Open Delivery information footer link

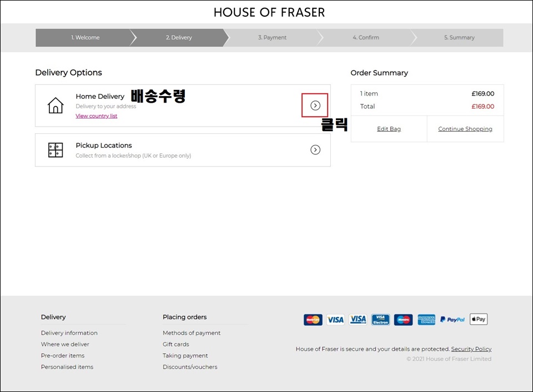pos(69,333)
